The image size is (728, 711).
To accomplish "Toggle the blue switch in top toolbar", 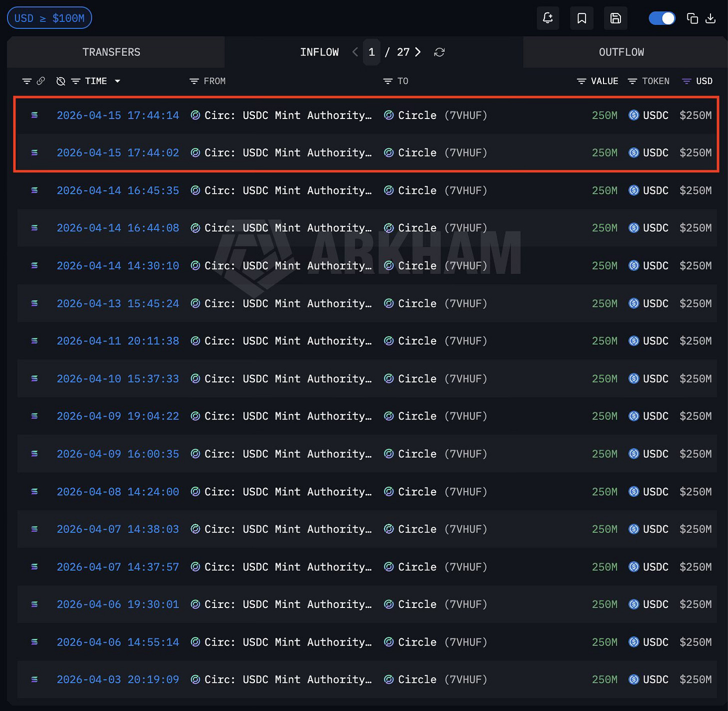I will point(661,18).
